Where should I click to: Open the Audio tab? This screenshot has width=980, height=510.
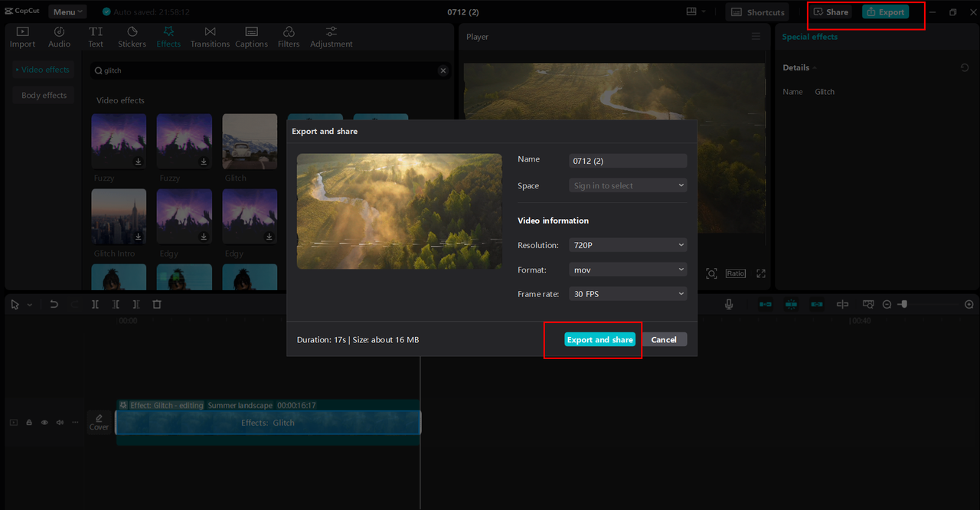click(59, 37)
